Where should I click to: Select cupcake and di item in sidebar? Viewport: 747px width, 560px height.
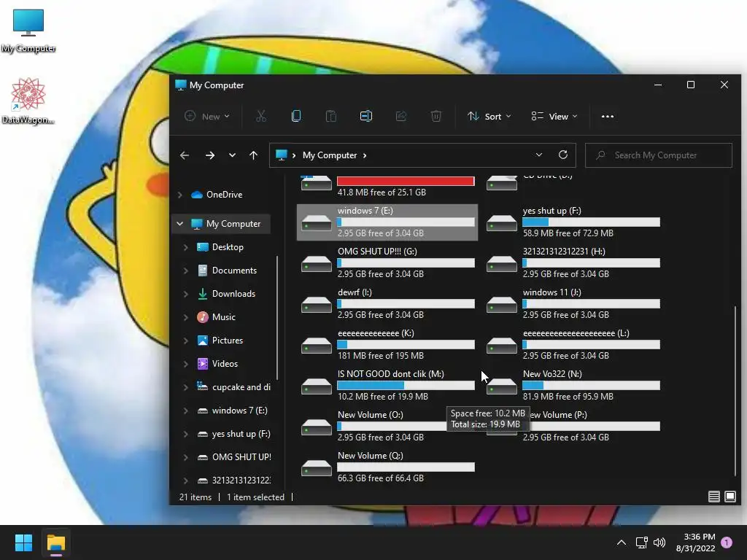tap(241, 387)
